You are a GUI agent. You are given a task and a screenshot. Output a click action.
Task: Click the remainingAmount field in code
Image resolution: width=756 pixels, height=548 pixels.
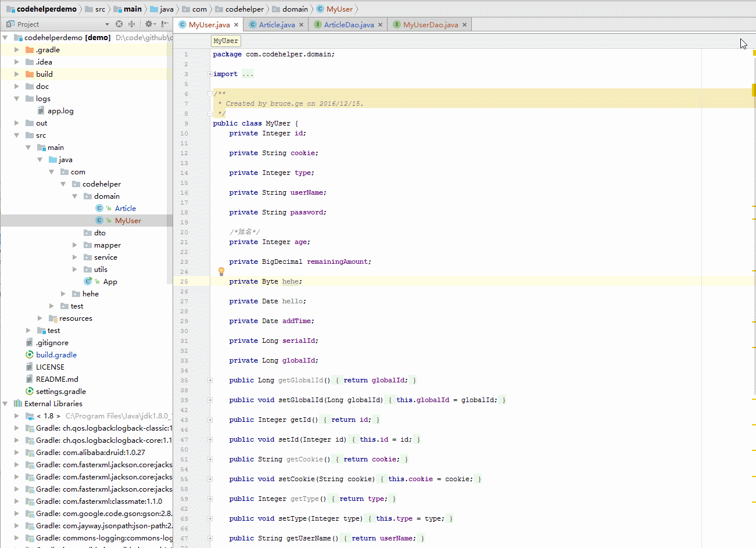pyautogui.click(x=338, y=262)
